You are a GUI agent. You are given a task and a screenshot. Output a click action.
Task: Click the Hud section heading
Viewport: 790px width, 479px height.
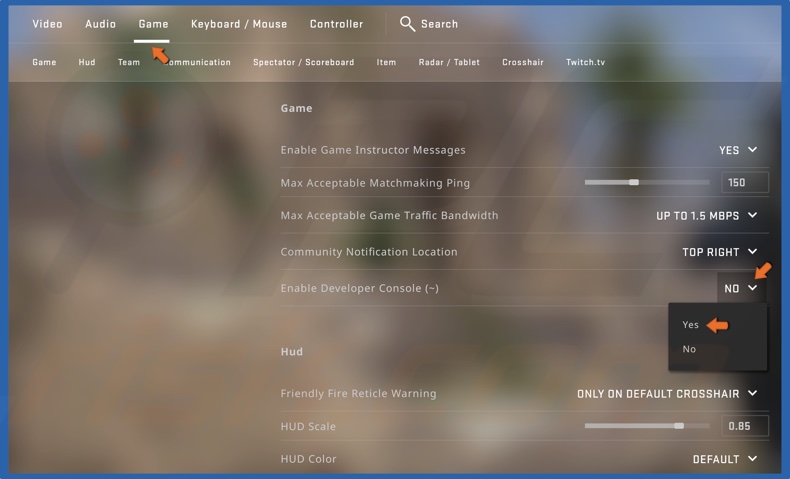pyautogui.click(x=292, y=352)
